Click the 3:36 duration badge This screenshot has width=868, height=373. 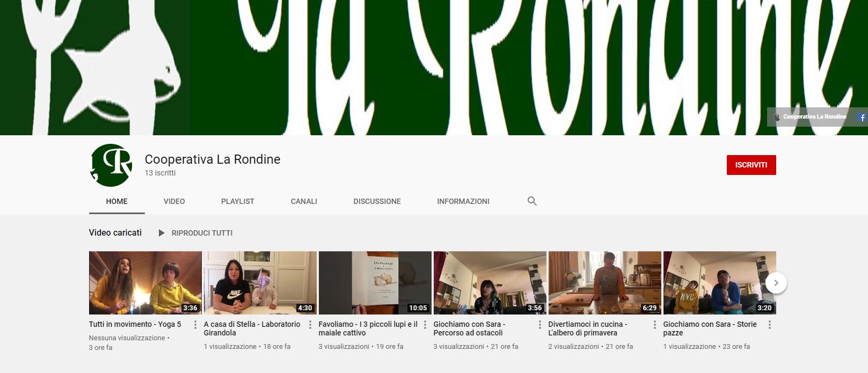point(190,308)
